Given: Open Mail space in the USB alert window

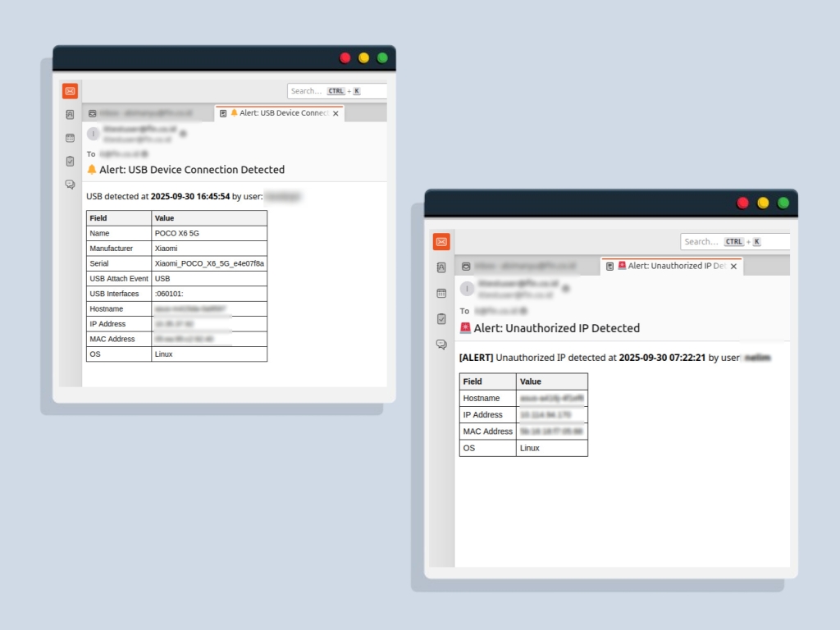Looking at the screenshot, I should [x=70, y=91].
